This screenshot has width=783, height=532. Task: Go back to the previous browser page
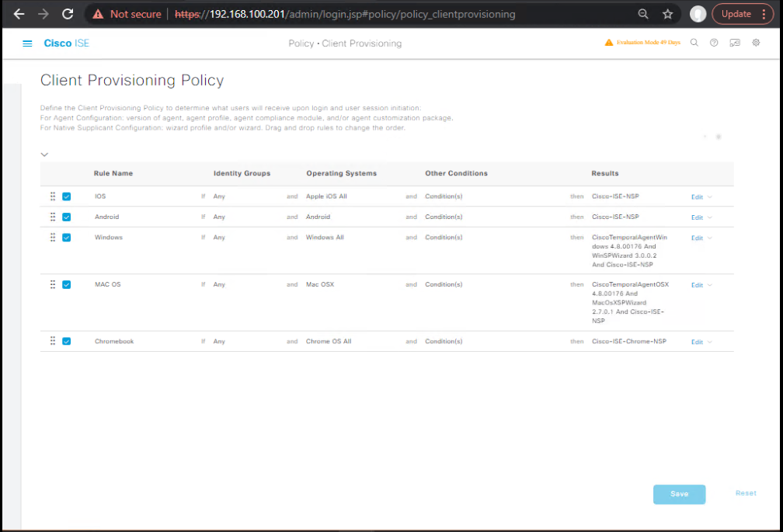point(19,14)
